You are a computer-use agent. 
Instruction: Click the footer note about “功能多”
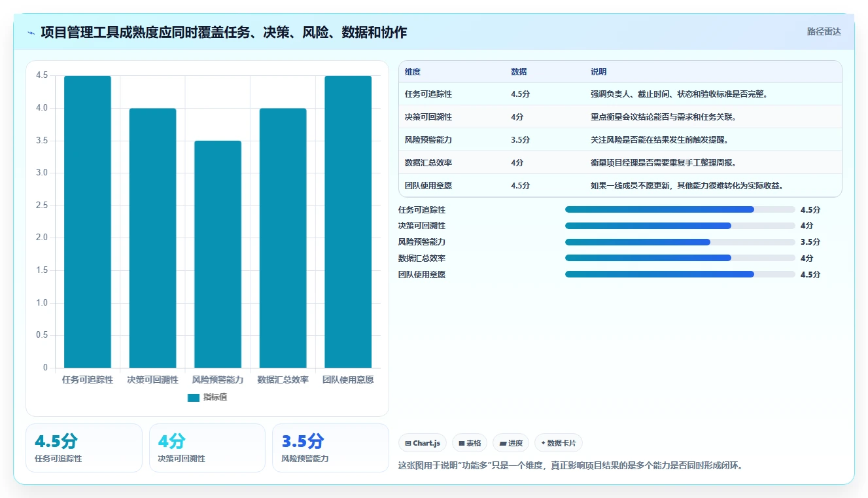pyautogui.click(x=571, y=466)
